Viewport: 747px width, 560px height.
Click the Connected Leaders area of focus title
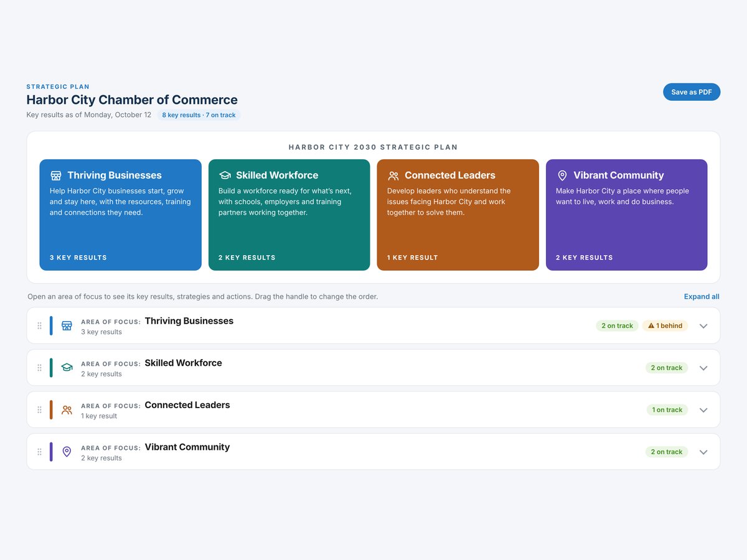187,405
